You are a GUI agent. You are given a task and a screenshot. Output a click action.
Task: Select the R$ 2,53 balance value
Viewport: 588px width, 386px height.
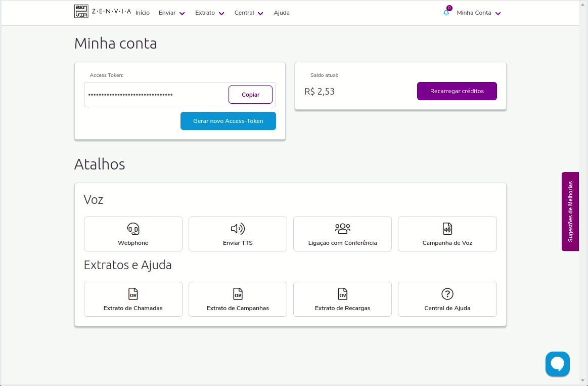pos(320,92)
